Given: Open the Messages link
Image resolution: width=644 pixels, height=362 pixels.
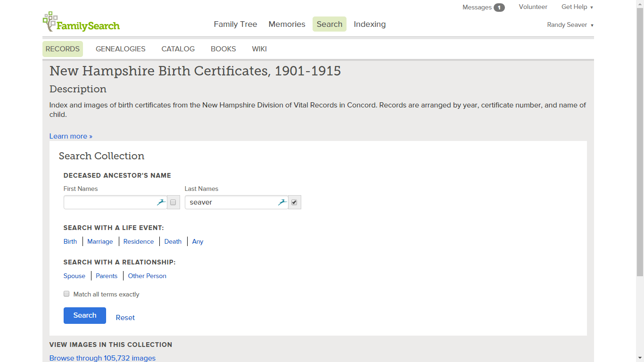Looking at the screenshot, I should click(x=477, y=8).
